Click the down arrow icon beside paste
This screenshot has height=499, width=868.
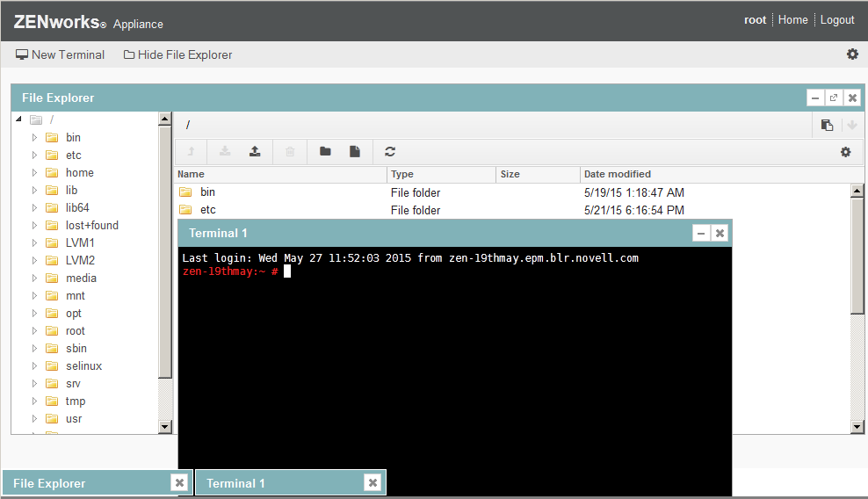pos(852,125)
